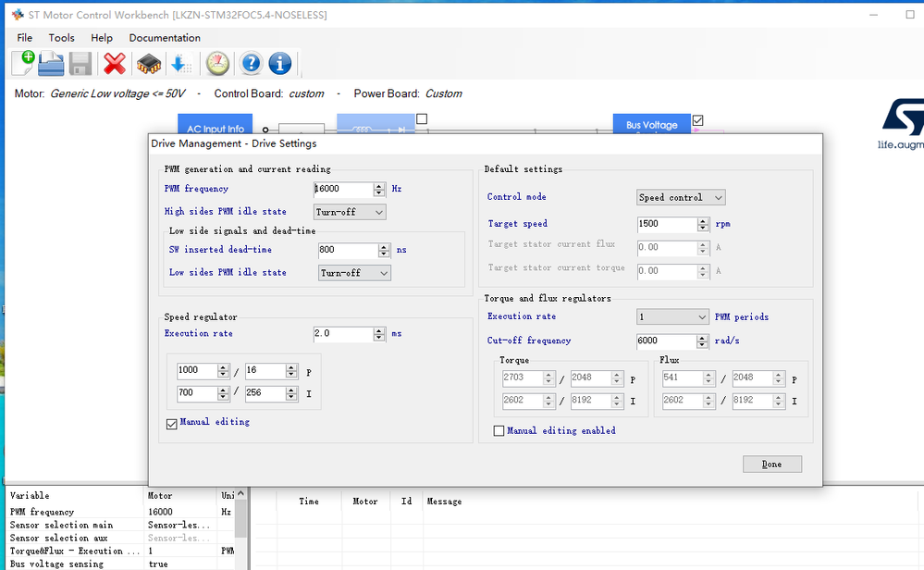The height and width of the screenshot is (570, 924).
Task: Select the Bus voltage sensing row
Action: [120, 564]
